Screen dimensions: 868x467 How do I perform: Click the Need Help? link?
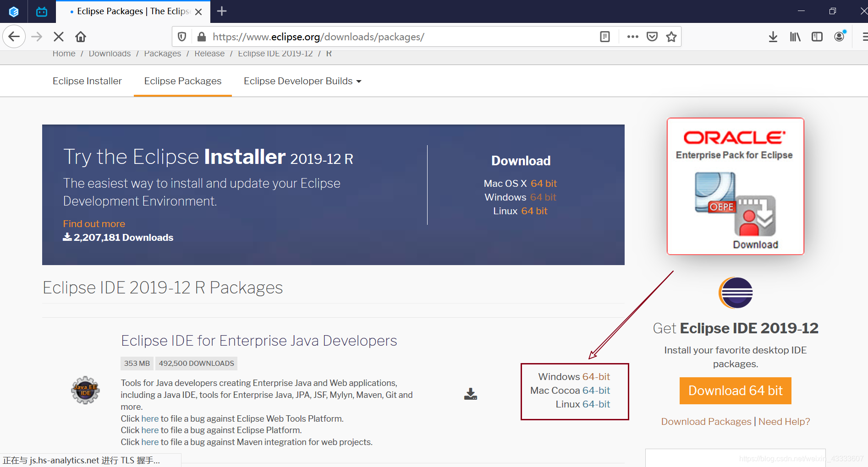coord(784,422)
